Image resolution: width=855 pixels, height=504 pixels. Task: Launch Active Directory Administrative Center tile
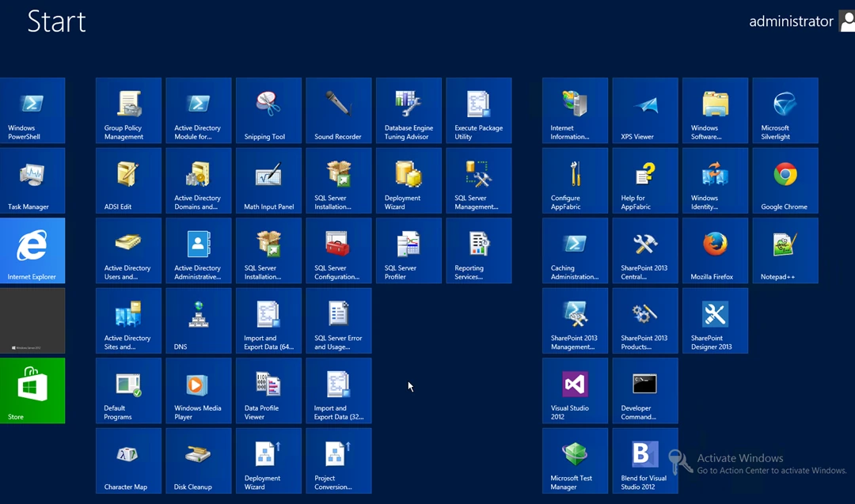tap(199, 251)
